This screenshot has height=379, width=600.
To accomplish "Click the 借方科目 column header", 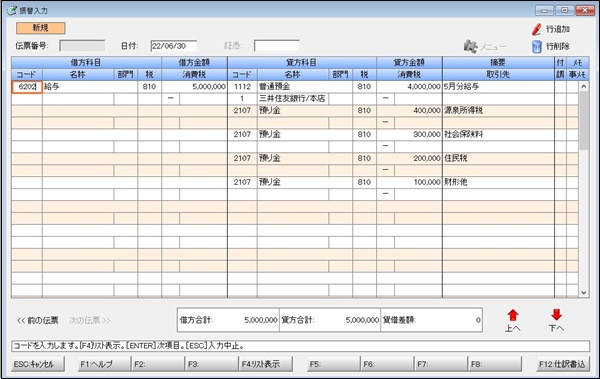I will [x=86, y=62].
